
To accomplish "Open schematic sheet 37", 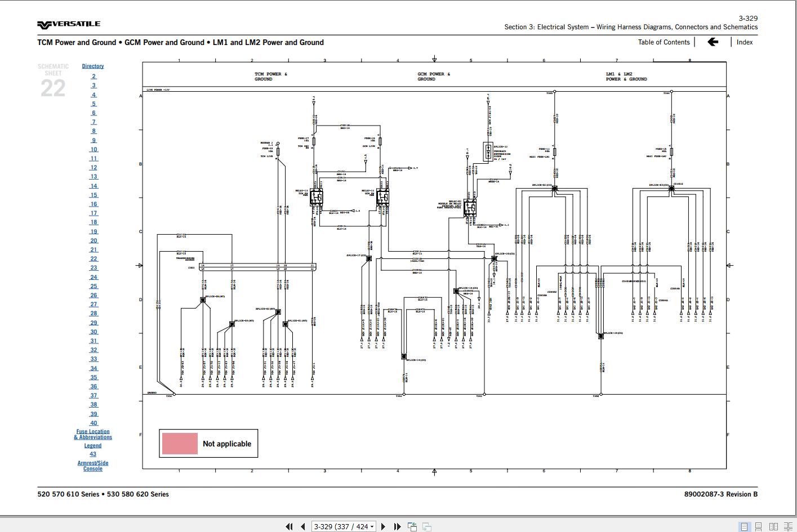I will click(93, 395).
